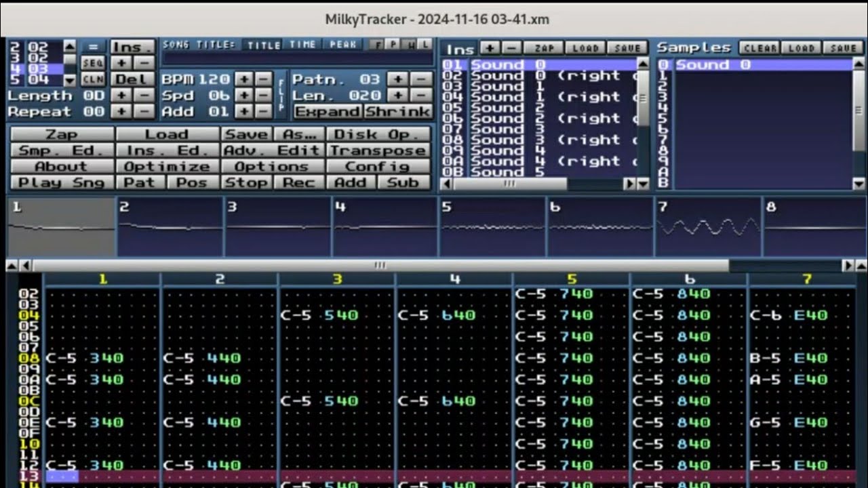
Task: Zap the song with Zap button
Action: pos(62,134)
